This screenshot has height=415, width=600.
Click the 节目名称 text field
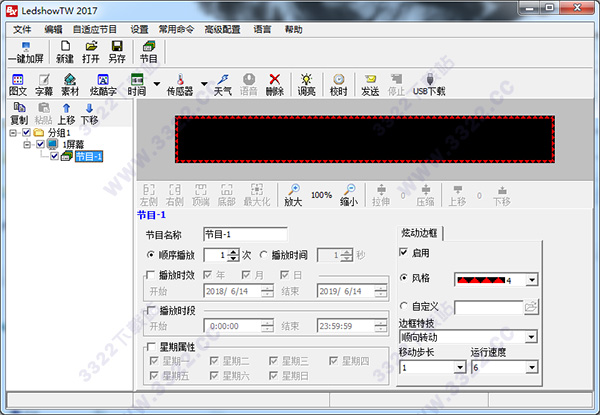(232, 234)
